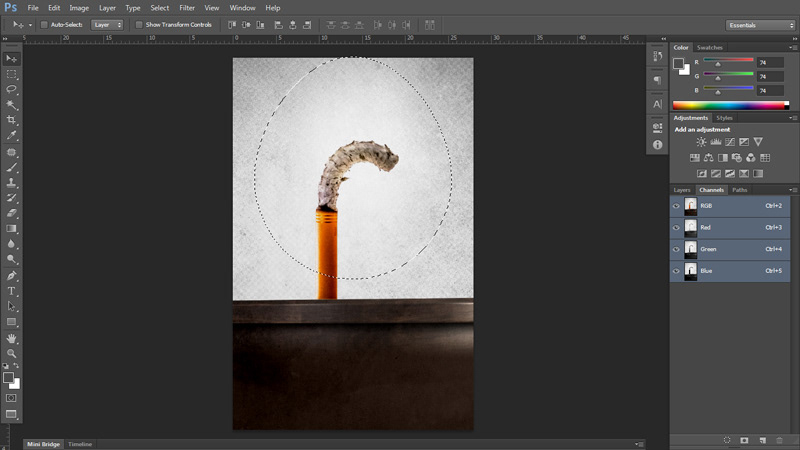Add a Brightness/Contrast adjustment
Image resolution: width=800 pixels, height=450 pixels.
[x=702, y=142]
